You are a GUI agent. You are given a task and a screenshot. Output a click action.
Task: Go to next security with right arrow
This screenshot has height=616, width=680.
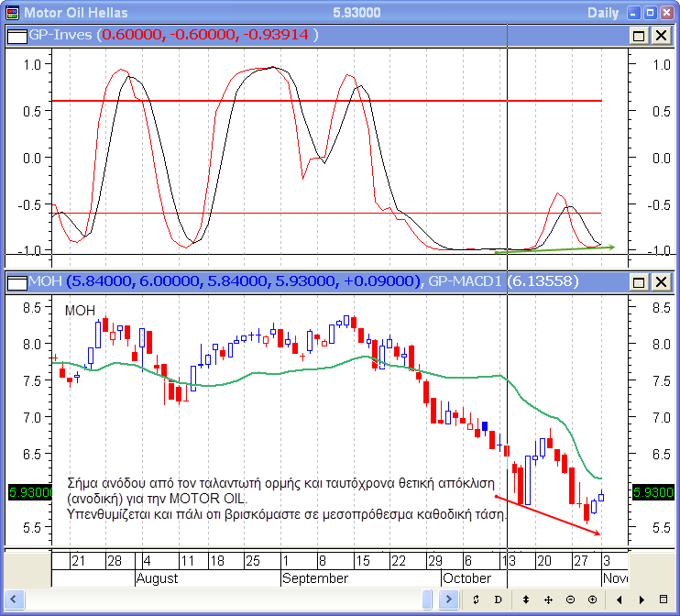pyautogui.click(x=640, y=599)
